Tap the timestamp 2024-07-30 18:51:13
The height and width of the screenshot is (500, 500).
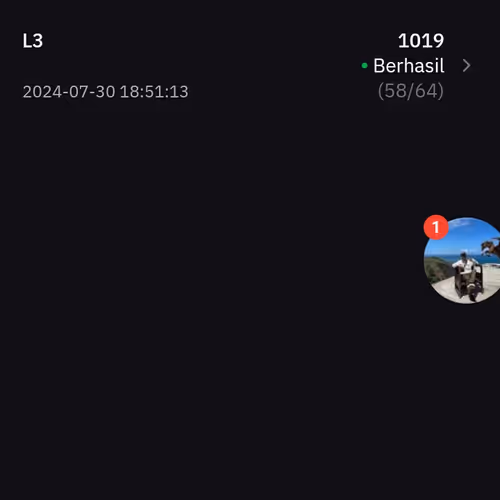coord(105,92)
